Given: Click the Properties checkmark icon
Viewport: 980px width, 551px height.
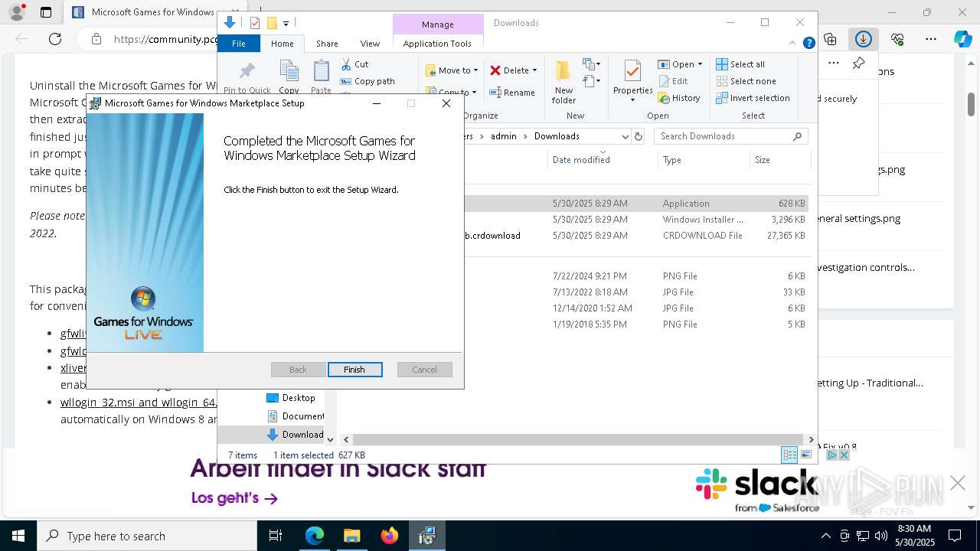Looking at the screenshot, I should point(632,71).
